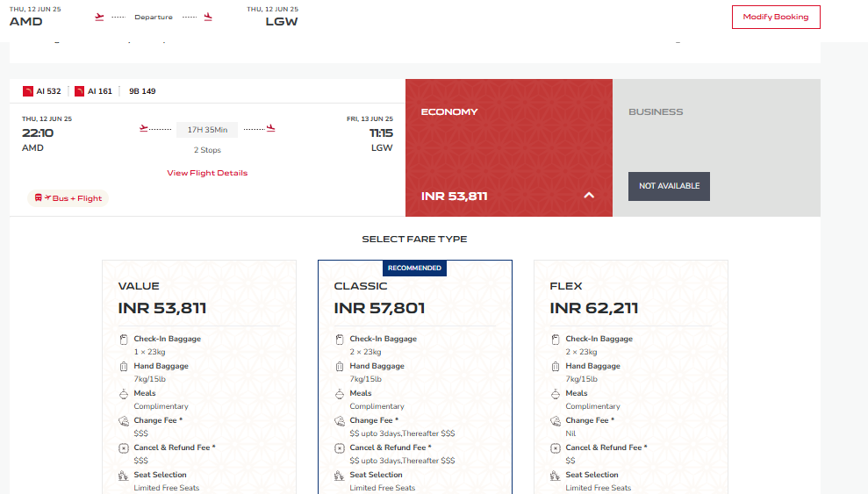Click Flex Hand Baggage icon
This screenshot has width=868, height=494.
(556, 366)
